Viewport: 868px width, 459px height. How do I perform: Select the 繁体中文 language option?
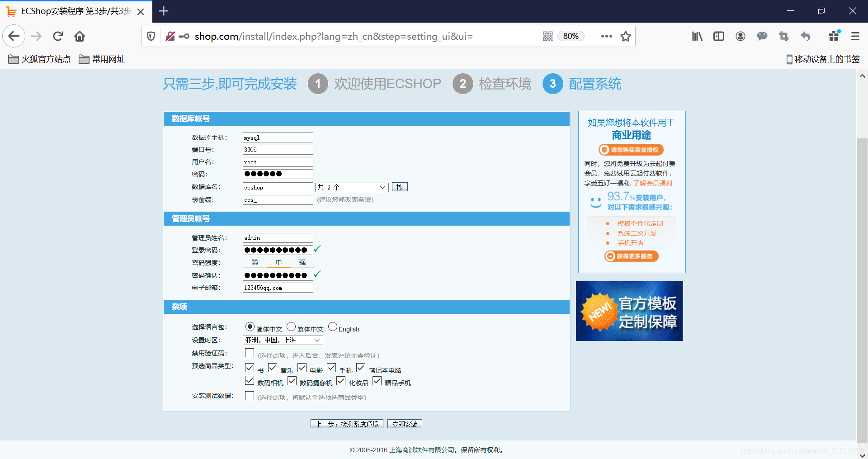pyautogui.click(x=291, y=327)
